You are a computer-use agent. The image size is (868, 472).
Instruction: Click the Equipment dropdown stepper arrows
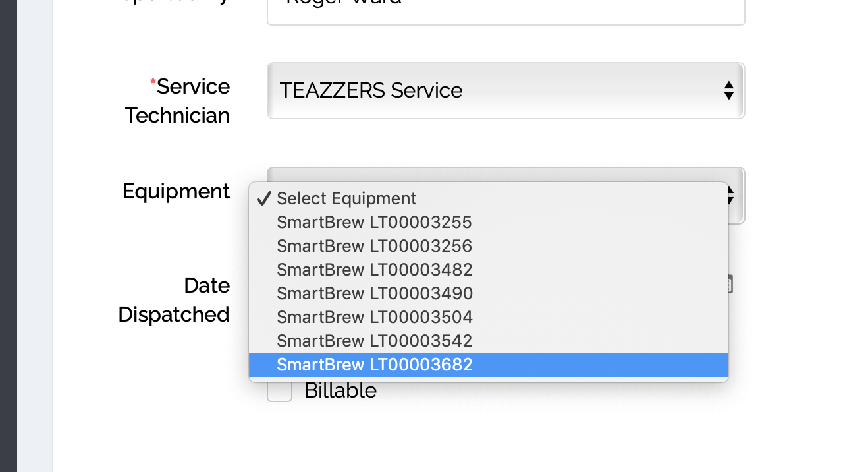pyautogui.click(x=729, y=196)
